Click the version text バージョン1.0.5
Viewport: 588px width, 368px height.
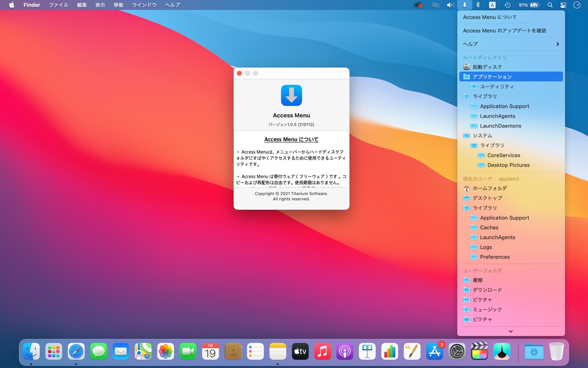click(291, 125)
